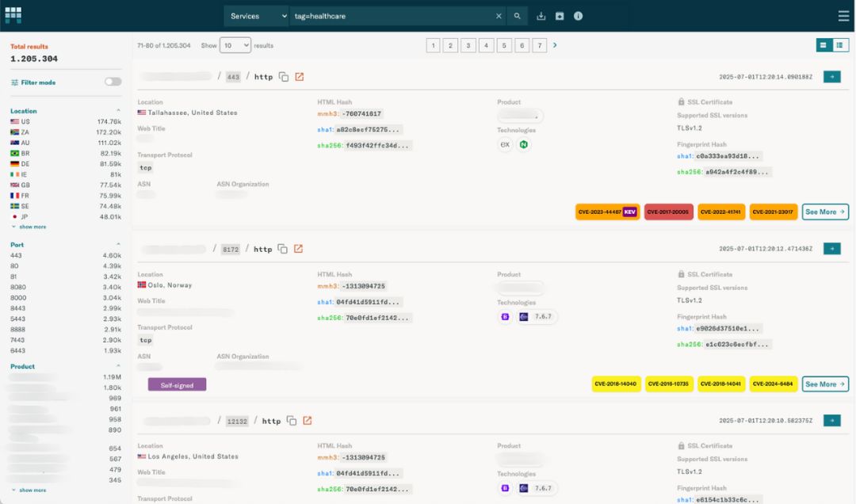Click the search magnifier icon

pos(518,16)
